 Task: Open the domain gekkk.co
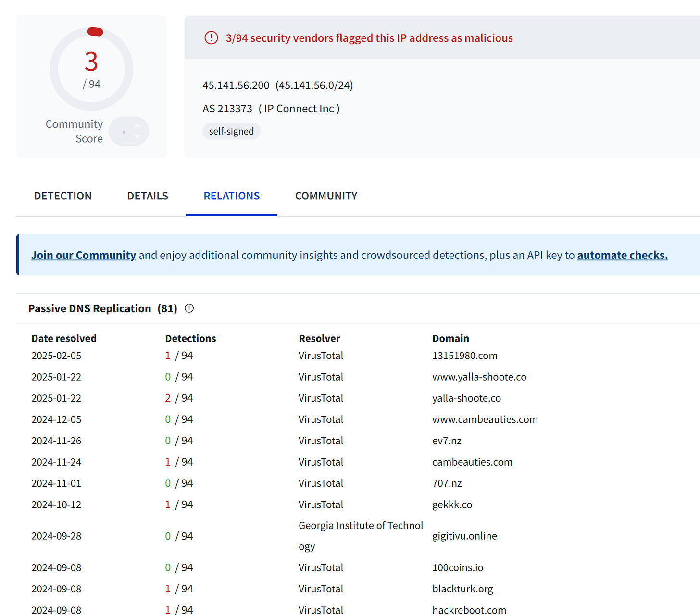point(452,504)
